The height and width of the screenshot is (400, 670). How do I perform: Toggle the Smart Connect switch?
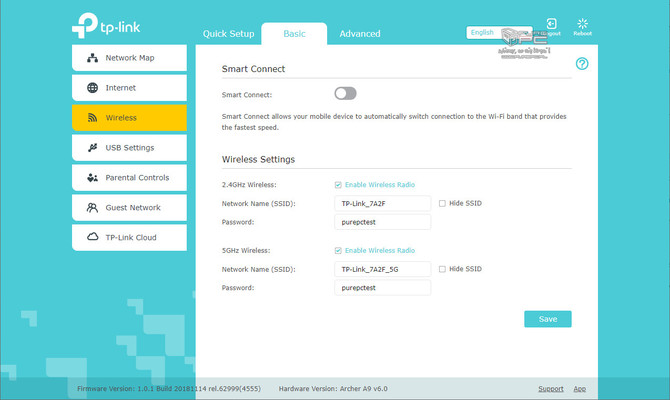pos(345,93)
